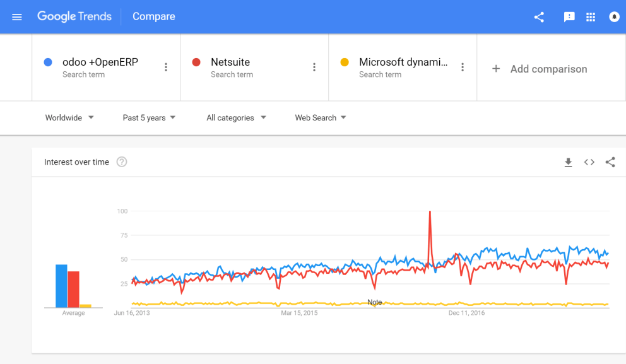Open options menu for Microsoft dynamics term

click(x=463, y=67)
